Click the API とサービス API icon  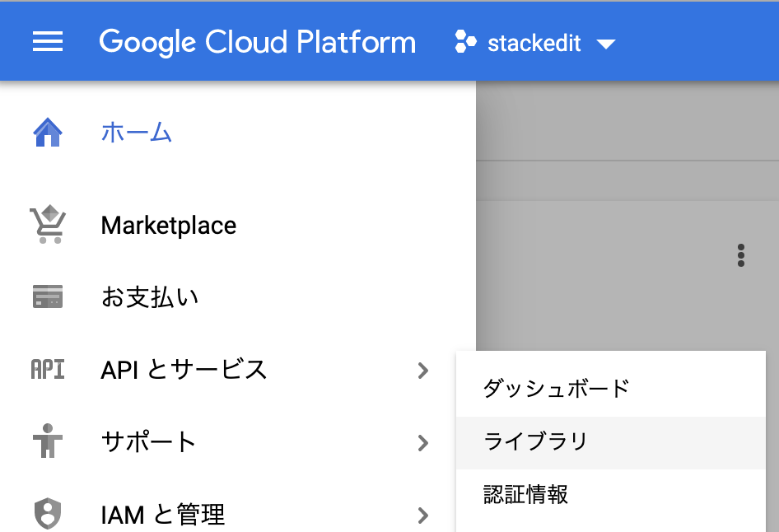(x=48, y=370)
